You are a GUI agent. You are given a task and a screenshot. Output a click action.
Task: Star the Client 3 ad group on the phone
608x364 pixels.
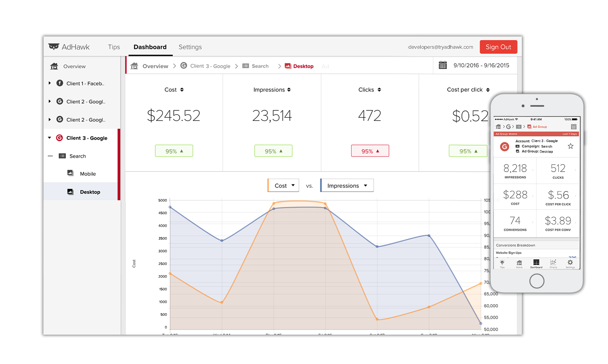(x=570, y=146)
